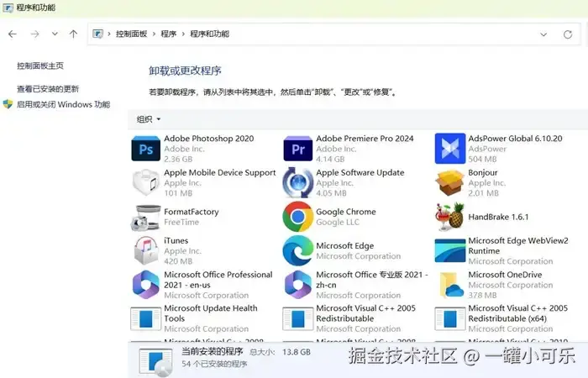
Task: Select the Bonjour name text
Action: 483,172
